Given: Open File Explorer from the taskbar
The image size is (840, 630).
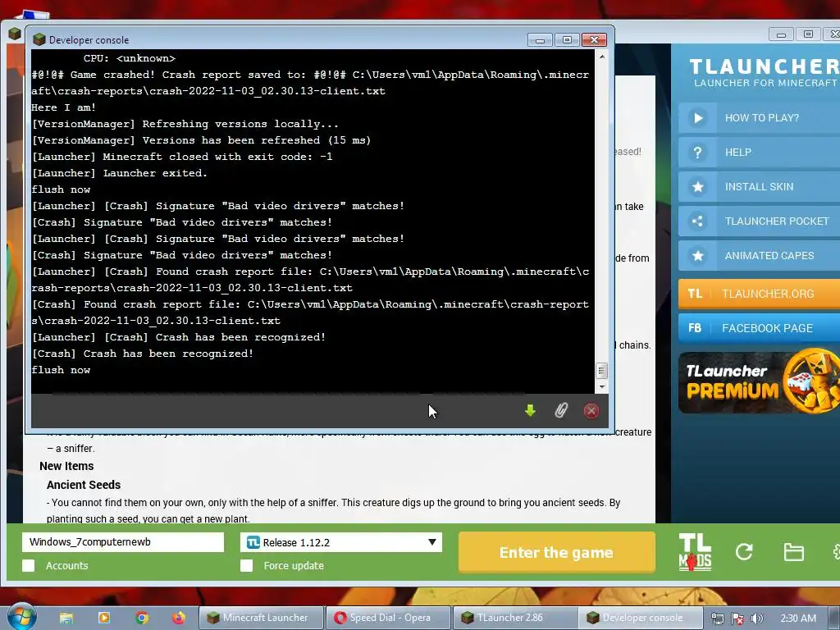Looking at the screenshot, I should 66,618.
